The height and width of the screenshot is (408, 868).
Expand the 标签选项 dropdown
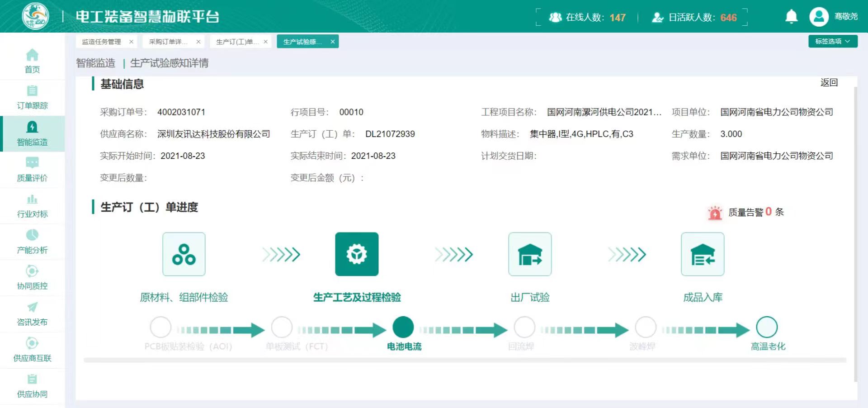832,41
